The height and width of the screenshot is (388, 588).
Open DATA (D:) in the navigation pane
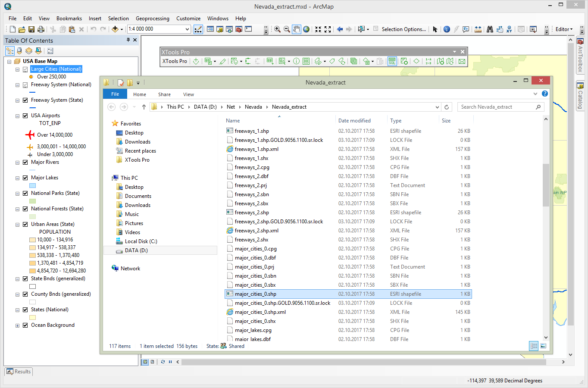click(136, 250)
